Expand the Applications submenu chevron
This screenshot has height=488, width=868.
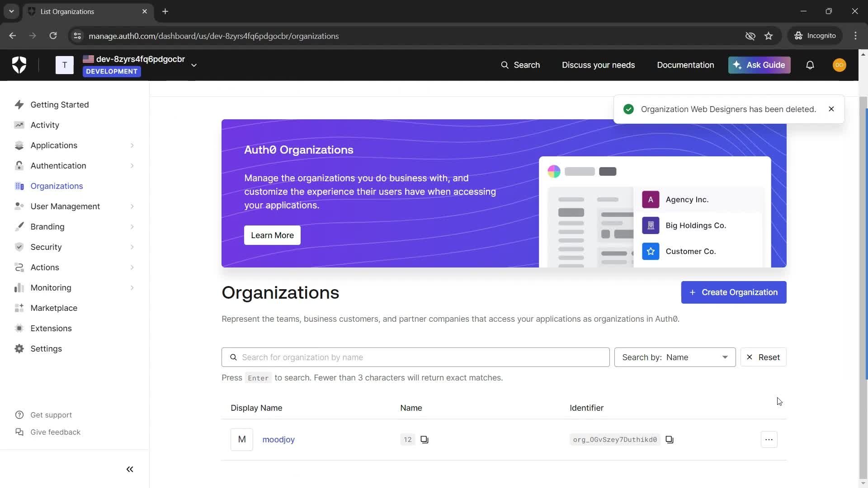tap(132, 145)
